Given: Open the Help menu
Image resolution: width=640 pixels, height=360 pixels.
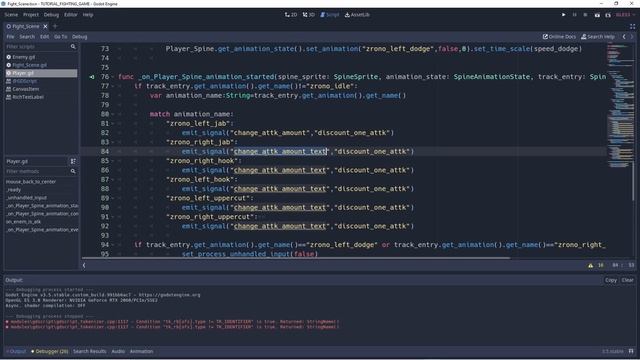Looking at the screenshot, I should click(88, 15).
